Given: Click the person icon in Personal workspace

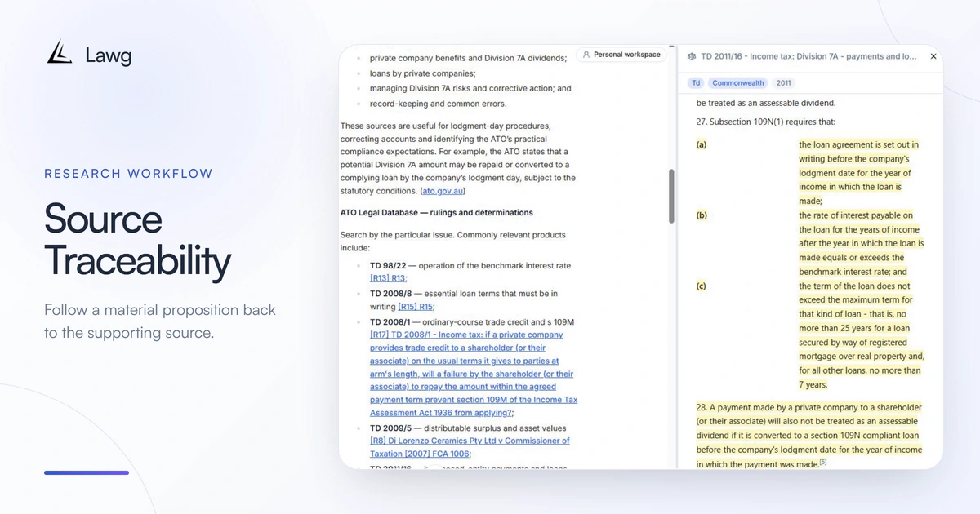Looking at the screenshot, I should point(586,55).
